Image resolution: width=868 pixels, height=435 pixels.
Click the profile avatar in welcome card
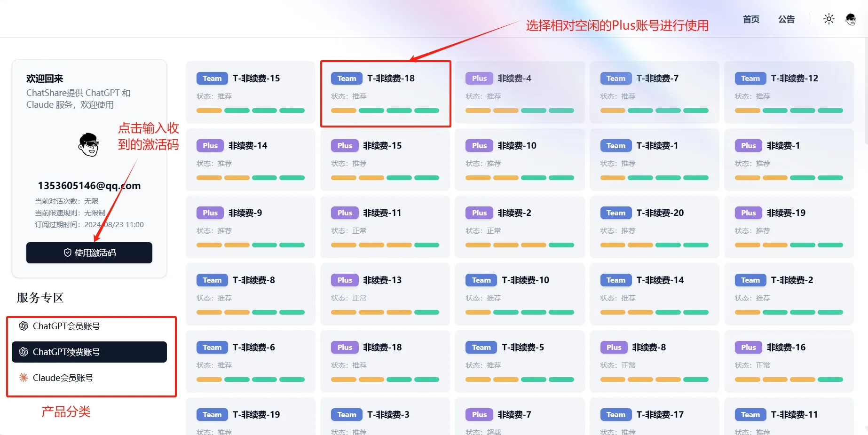[x=88, y=145]
